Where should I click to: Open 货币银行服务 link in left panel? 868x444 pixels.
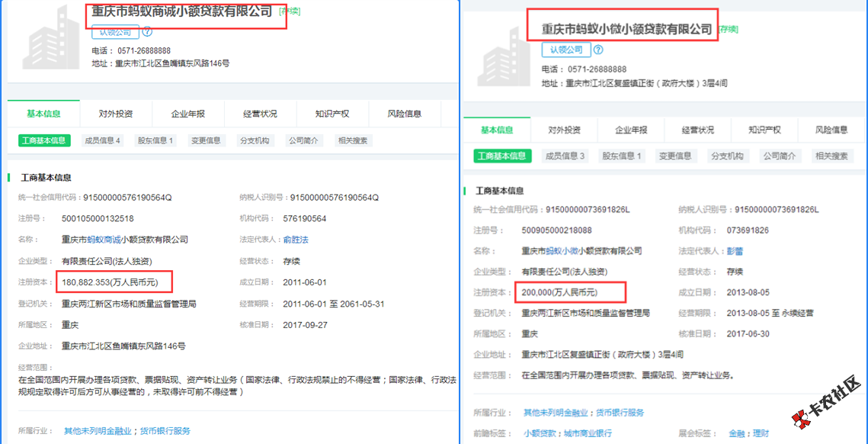(x=165, y=431)
